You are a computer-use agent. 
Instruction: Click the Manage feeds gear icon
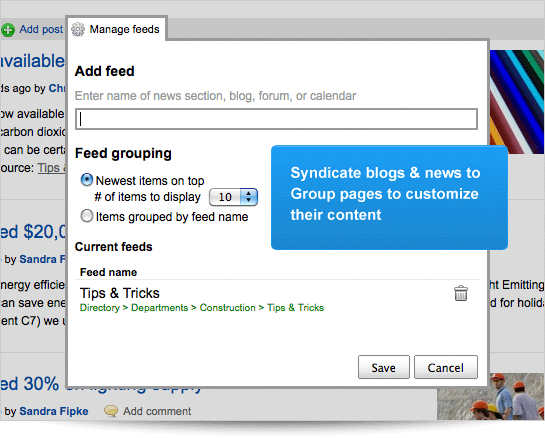[78, 29]
